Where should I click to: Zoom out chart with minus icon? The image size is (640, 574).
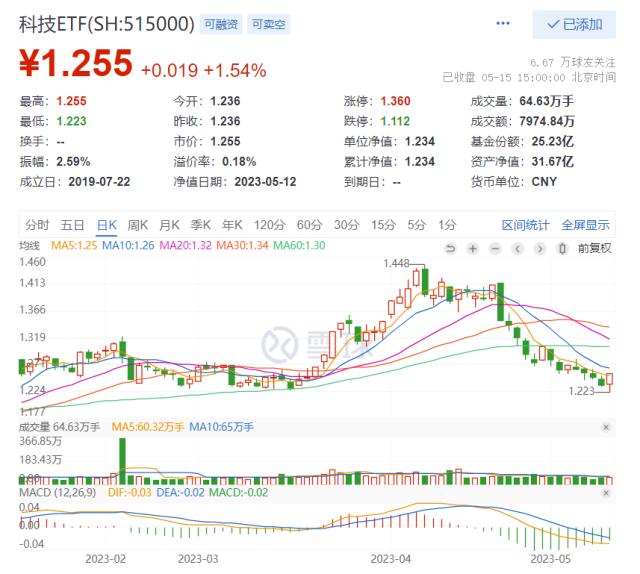(495, 248)
